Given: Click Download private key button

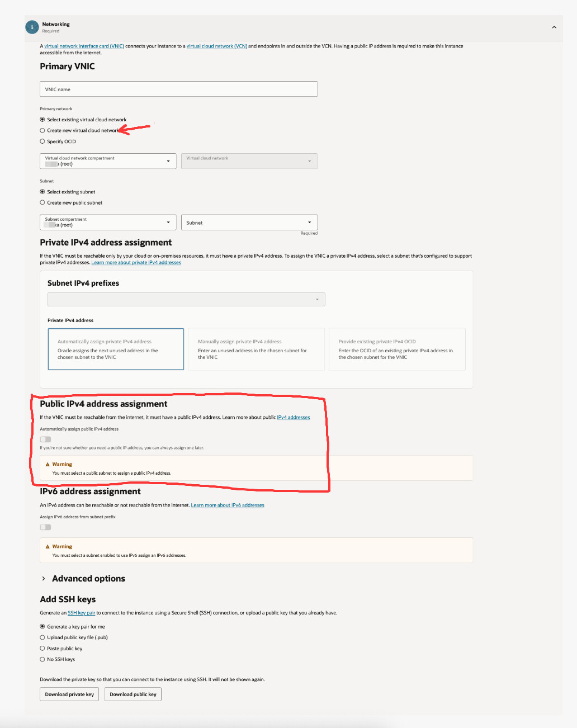Looking at the screenshot, I should (x=69, y=694).
